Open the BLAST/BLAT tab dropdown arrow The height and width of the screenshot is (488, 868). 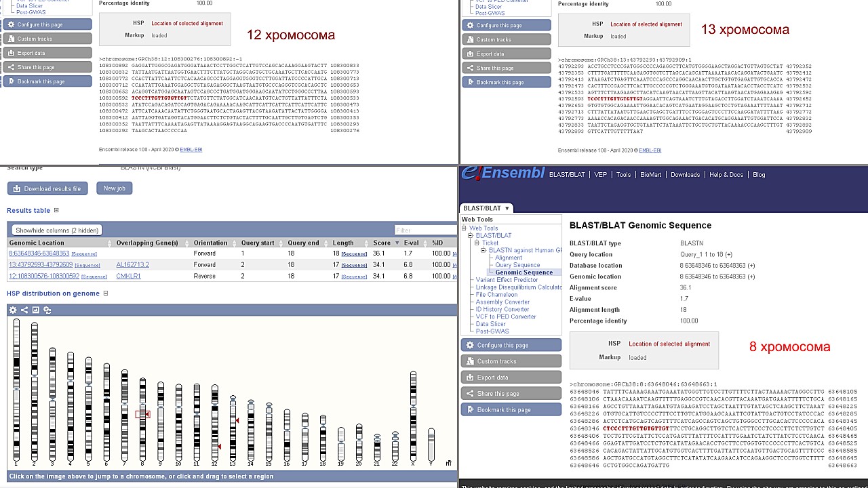507,208
